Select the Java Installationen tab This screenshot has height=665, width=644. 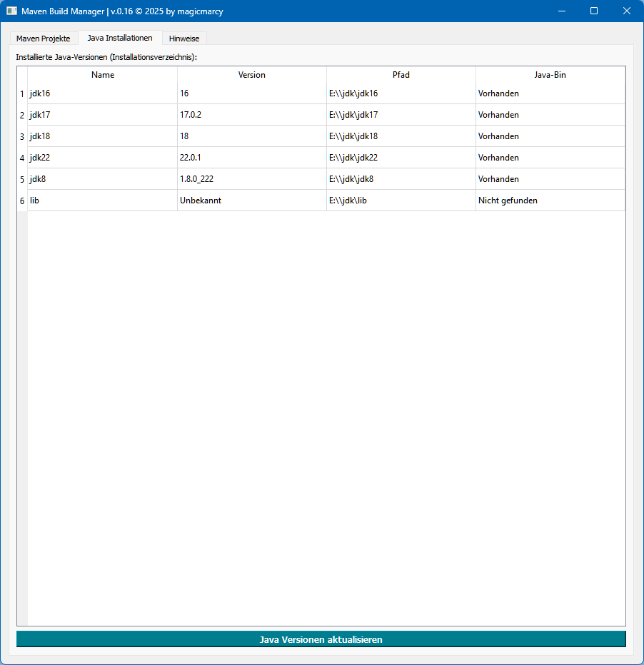pos(120,38)
